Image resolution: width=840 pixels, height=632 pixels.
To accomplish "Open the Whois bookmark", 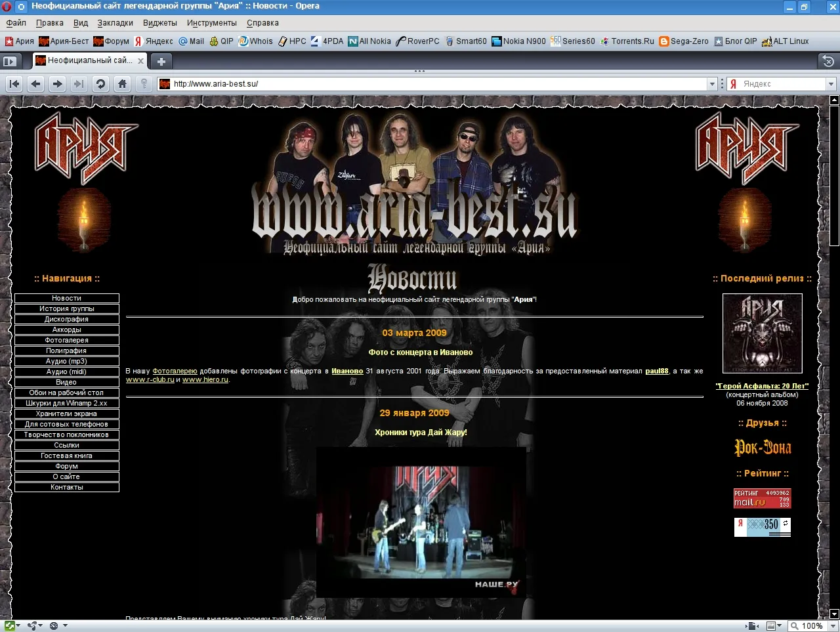I will coord(255,41).
